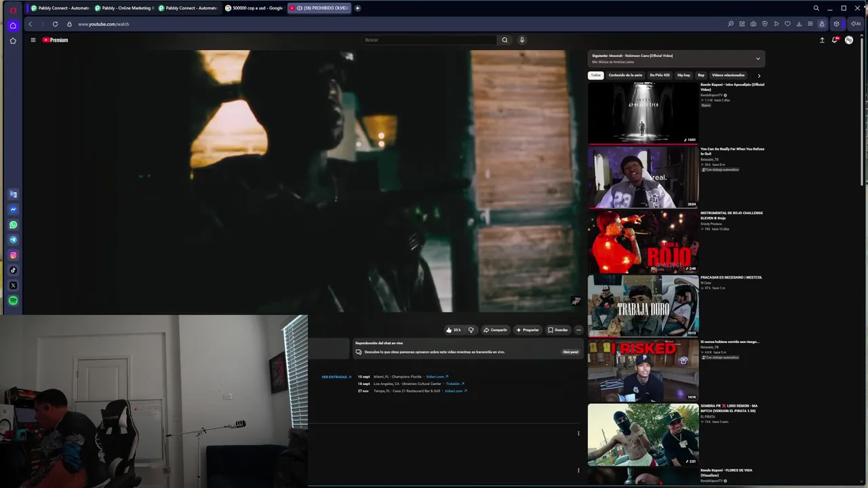Open Opera extensions cube icon

click(x=836, y=24)
